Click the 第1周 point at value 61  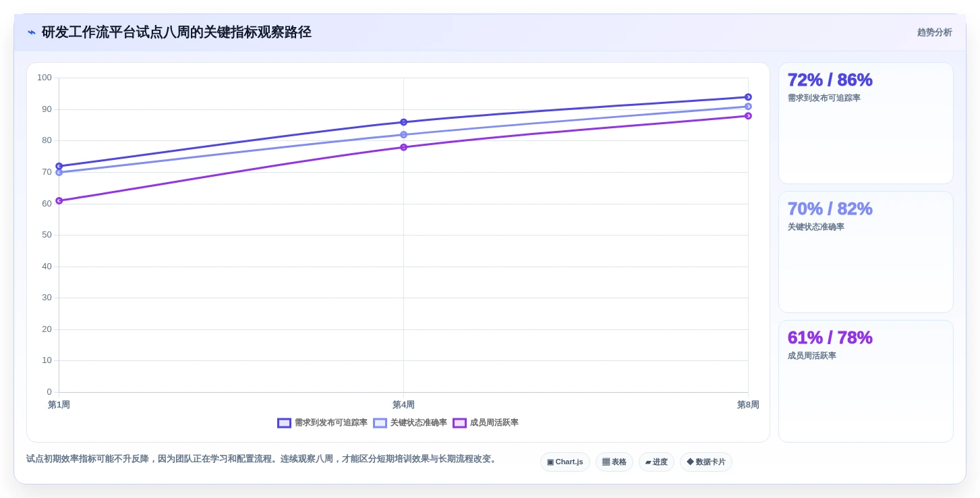(59, 200)
